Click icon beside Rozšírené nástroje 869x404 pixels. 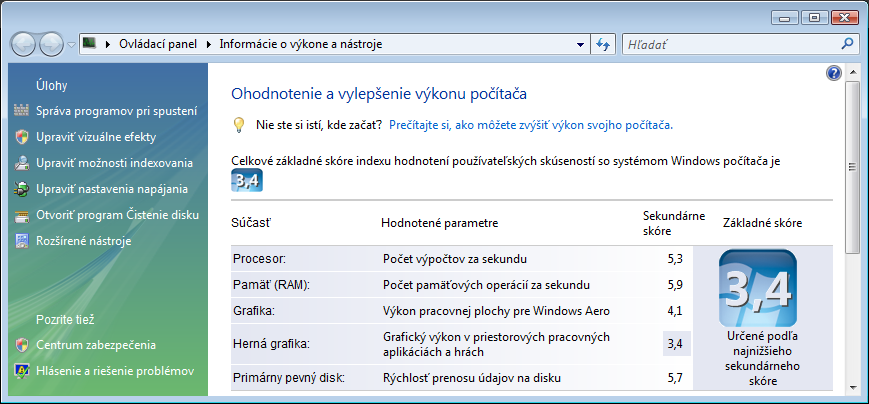[22, 241]
